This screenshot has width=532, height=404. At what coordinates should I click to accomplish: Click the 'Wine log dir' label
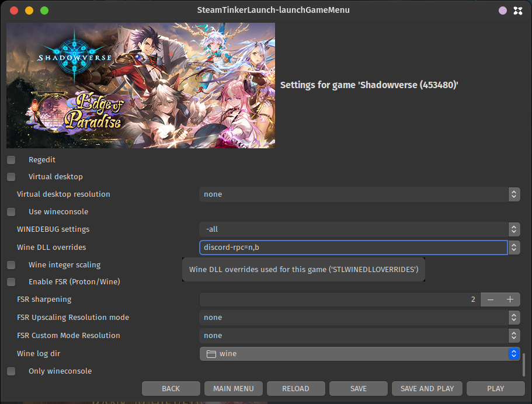pyautogui.click(x=39, y=353)
